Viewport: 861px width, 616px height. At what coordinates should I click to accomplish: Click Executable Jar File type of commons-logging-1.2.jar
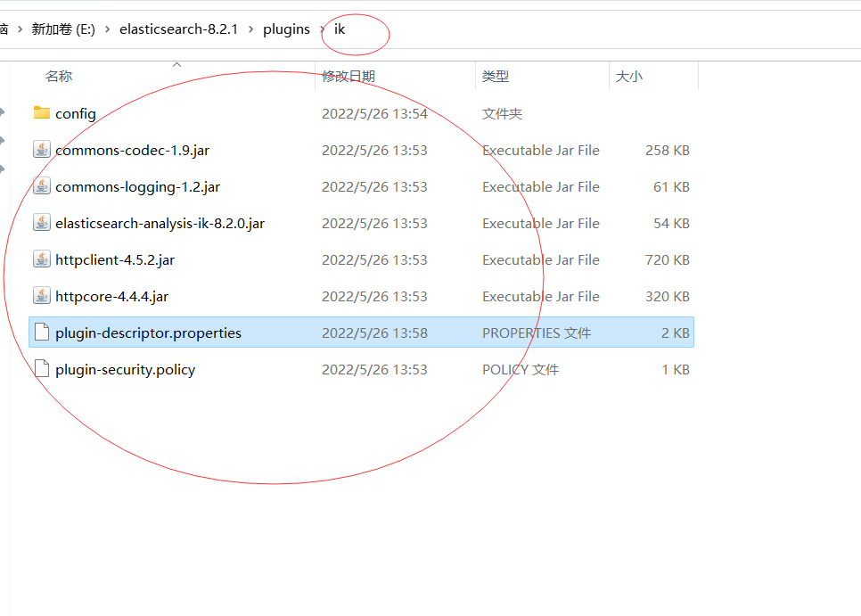[x=541, y=186]
